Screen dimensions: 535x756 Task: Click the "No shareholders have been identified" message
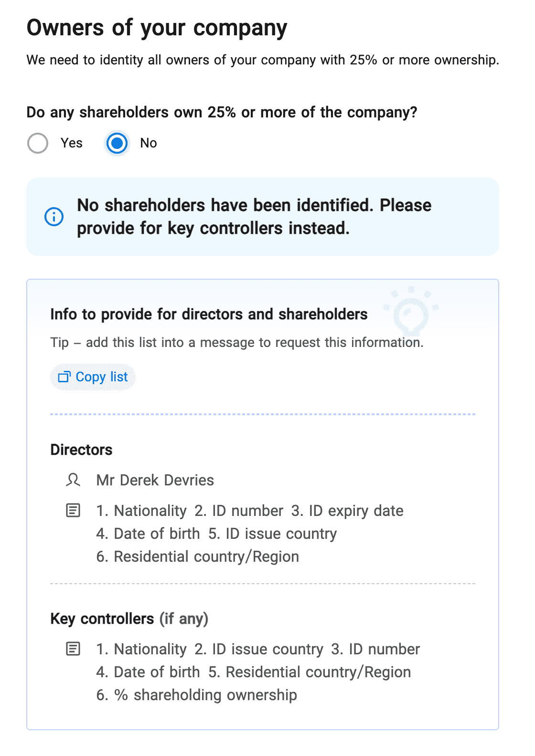[254, 217]
